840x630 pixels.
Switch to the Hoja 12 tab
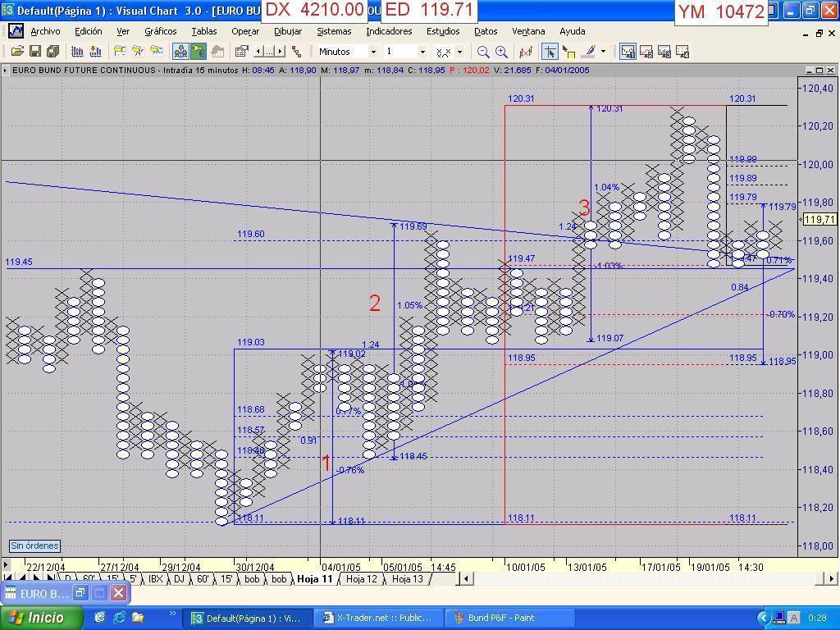[x=361, y=578]
